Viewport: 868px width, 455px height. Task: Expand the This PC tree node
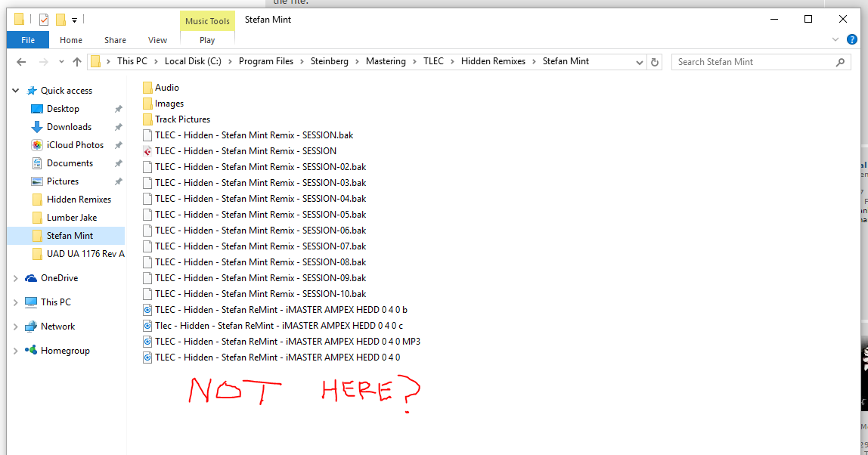coord(15,302)
